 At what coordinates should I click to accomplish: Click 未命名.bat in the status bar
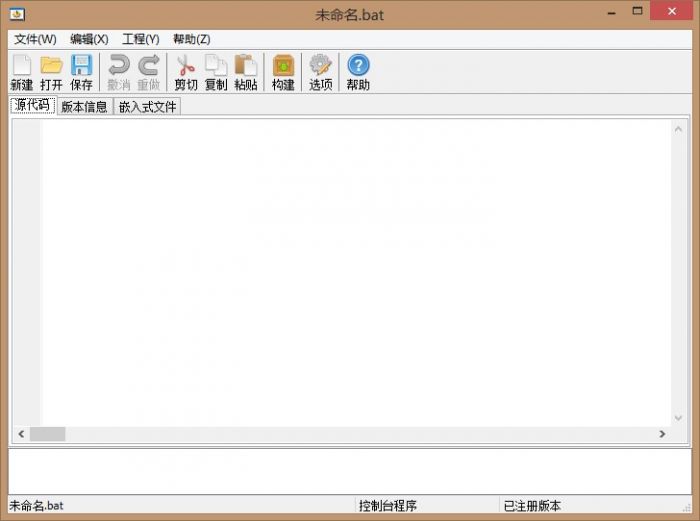(x=37, y=506)
